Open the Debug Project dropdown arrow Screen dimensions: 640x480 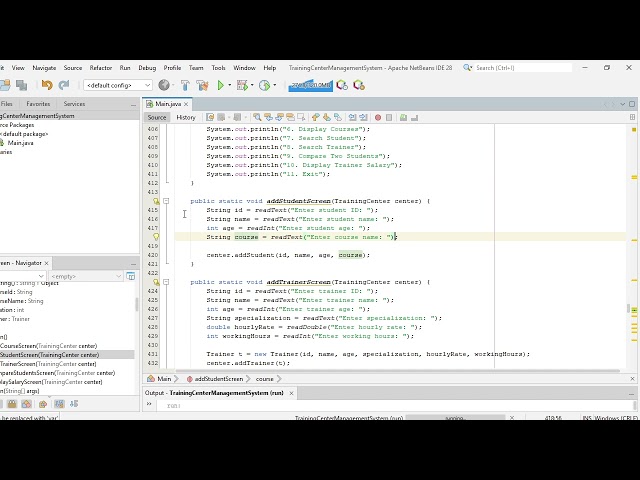point(252,85)
